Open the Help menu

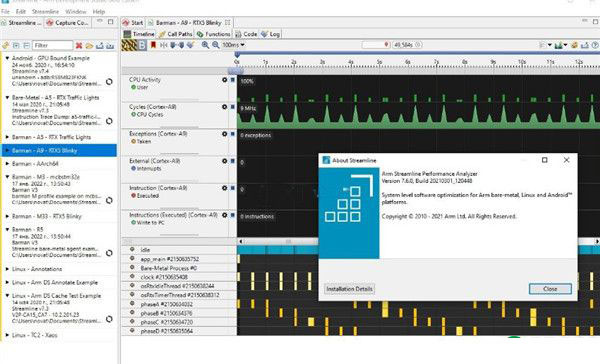point(99,11)
